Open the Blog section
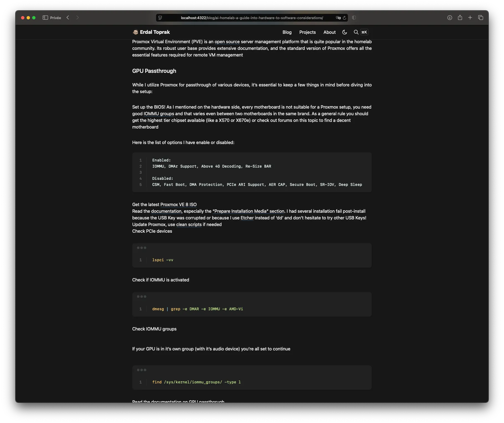Viewport: 504px width, 423px height. (x=287, y=32)
